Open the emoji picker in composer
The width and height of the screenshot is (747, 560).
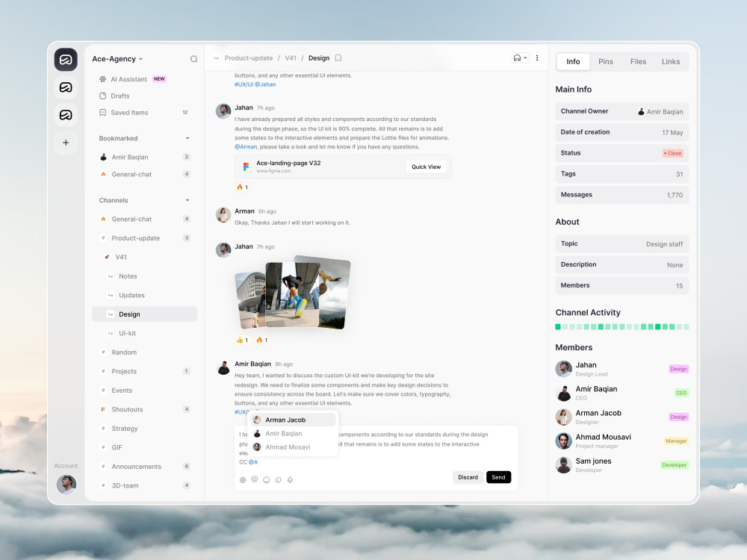pos(267,479)
